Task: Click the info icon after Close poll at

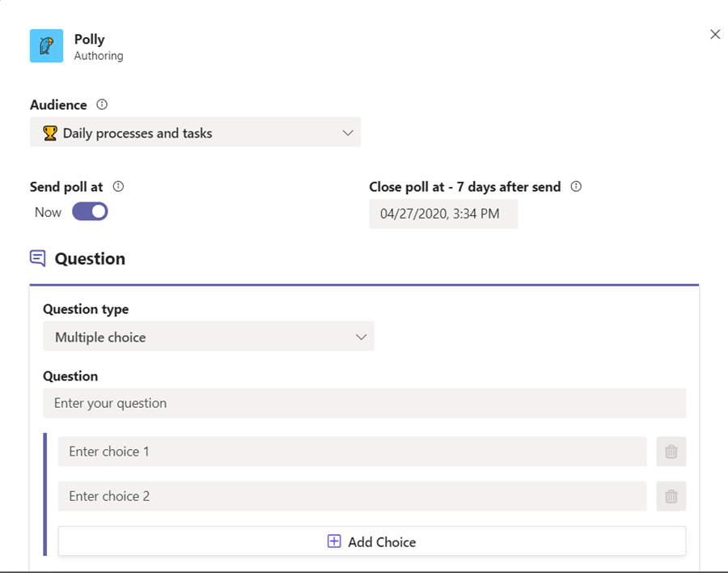Action: tap(574, 186)
